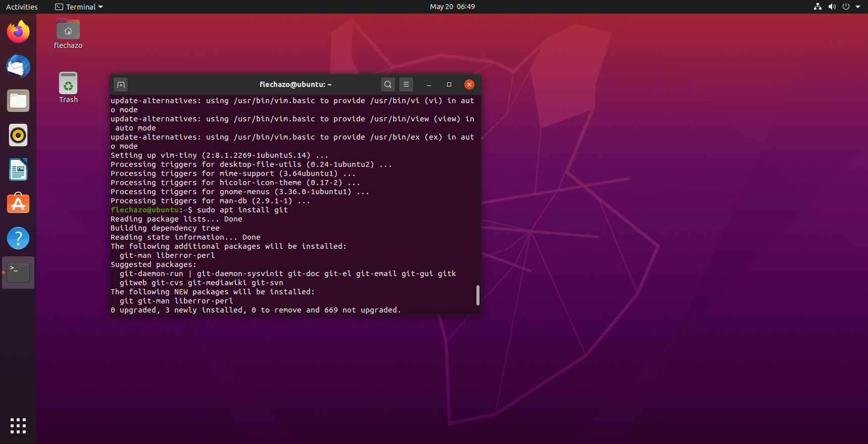Select the flechazo home folder icon
Screen dimensions: 868x444
(x=68, y=31)
